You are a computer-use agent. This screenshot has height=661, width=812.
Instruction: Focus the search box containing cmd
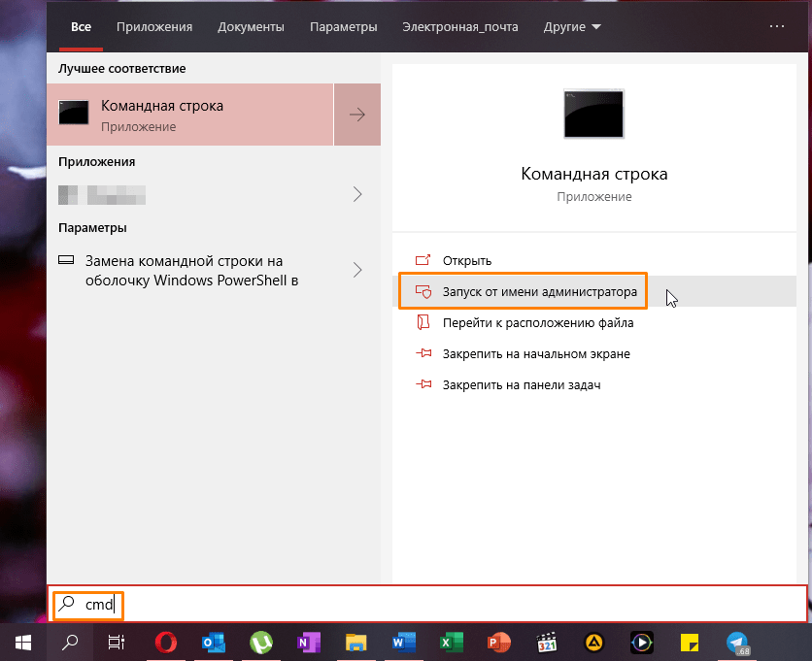coord(427,604)
